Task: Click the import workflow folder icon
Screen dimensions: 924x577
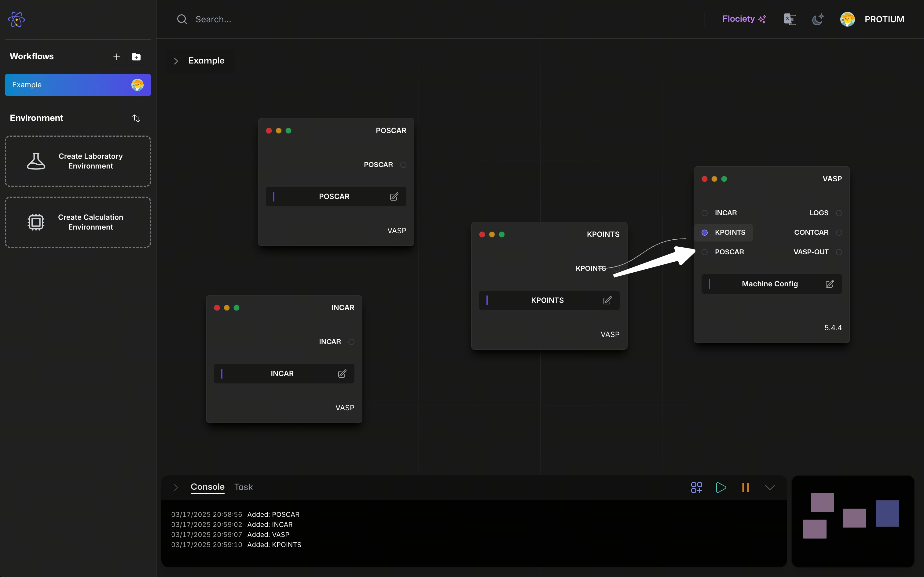Action: 136,57
